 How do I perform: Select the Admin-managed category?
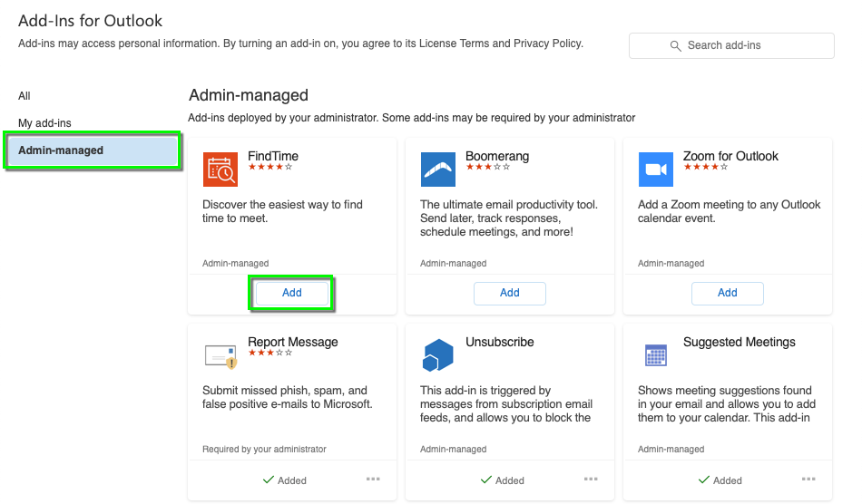click(x=93, y=150)
